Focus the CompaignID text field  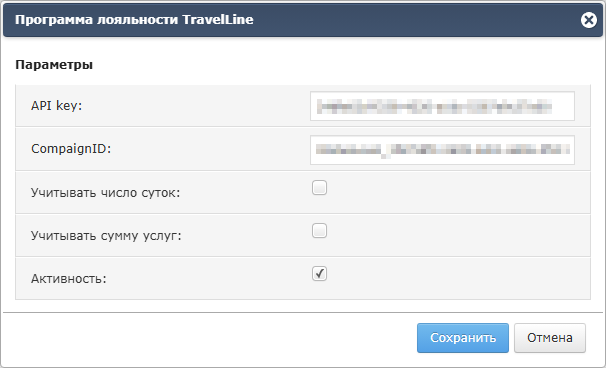[442, 150]
